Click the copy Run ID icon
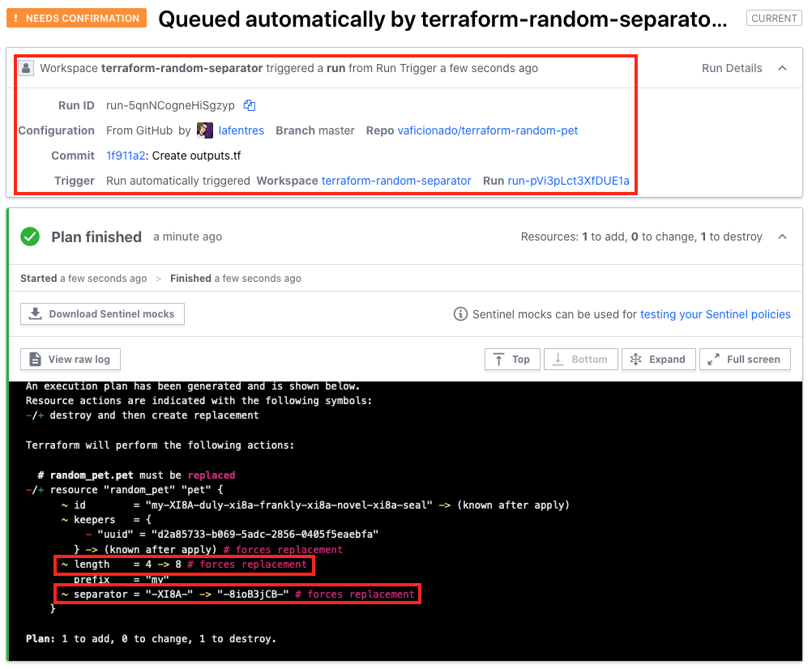Viewport: 812px width, 669px height. tap(250, 105)
